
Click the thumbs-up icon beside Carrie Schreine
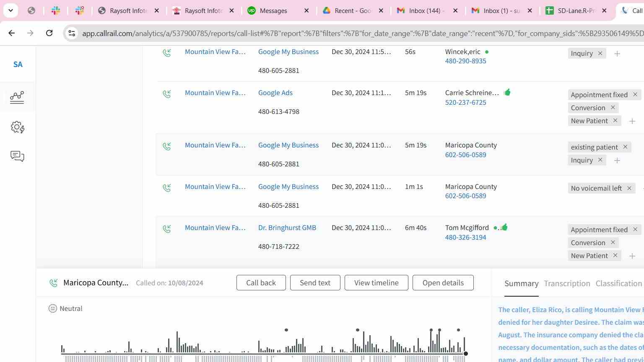(507, 92)
